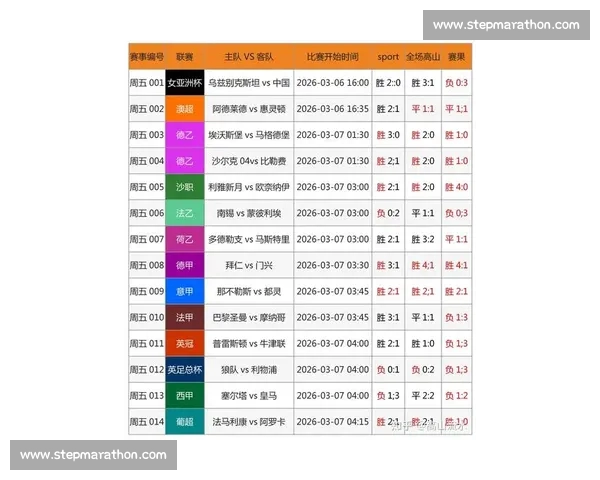Viewport: 600px width, 480px height.
Task: Click the 阿德莱德 vs 惠灵顿 match
Action: click(x=249, y=109)
